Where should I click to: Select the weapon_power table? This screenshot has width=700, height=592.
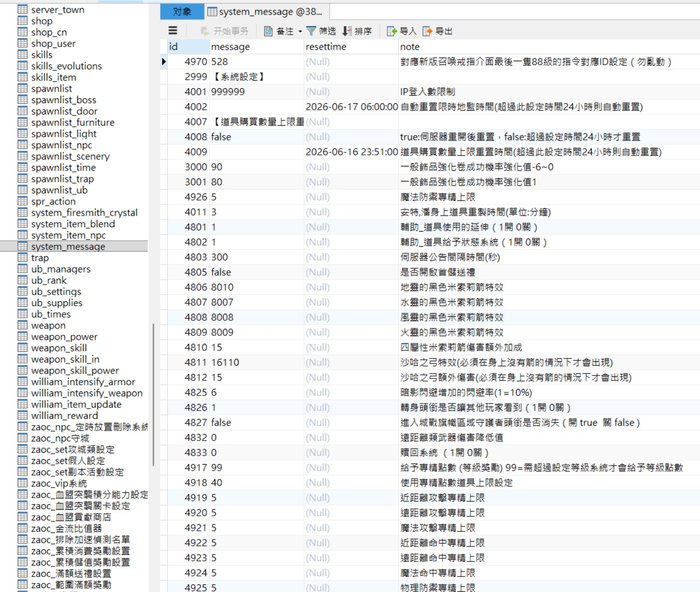64,337
